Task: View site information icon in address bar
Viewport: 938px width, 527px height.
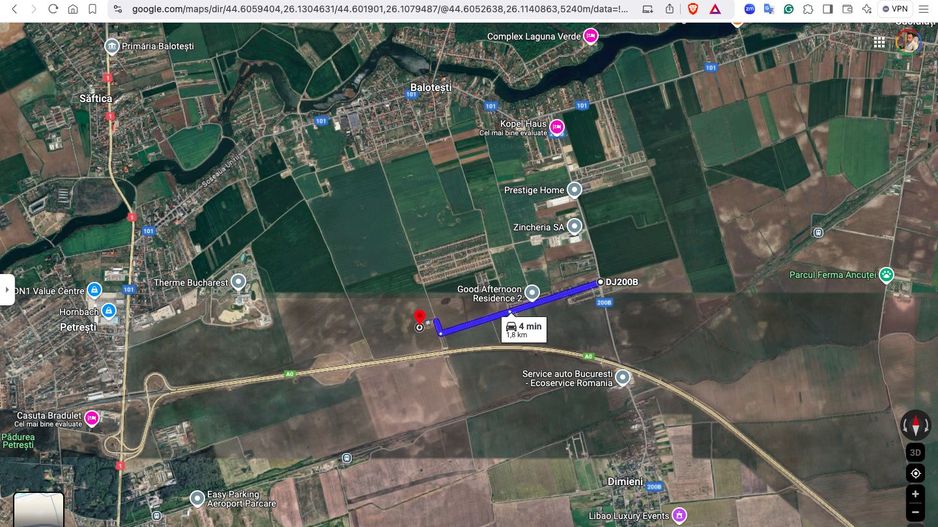Action: (x=118, y=9)
